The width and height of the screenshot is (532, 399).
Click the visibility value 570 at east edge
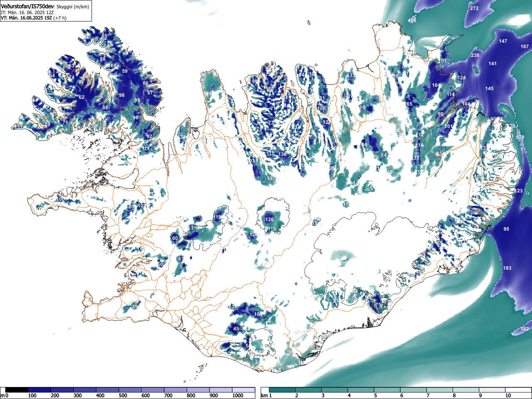520,137
